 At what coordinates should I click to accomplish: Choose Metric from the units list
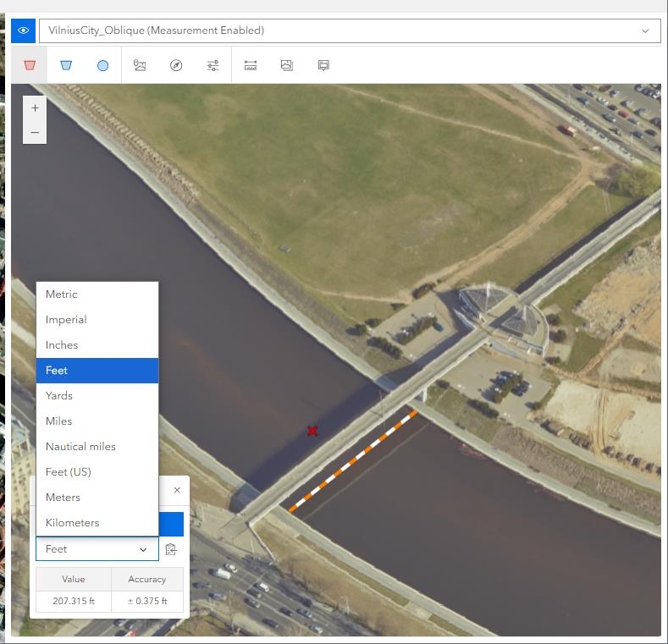[x=62, y=294]
